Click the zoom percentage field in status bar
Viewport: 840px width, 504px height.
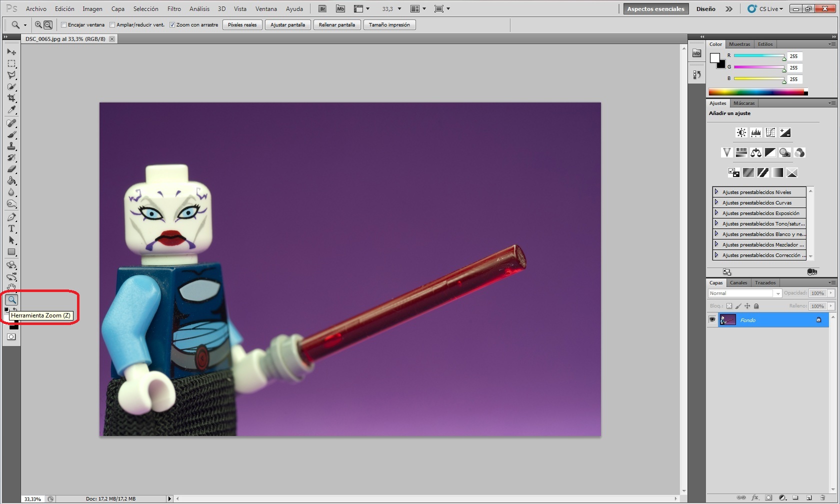pos(33,499)
